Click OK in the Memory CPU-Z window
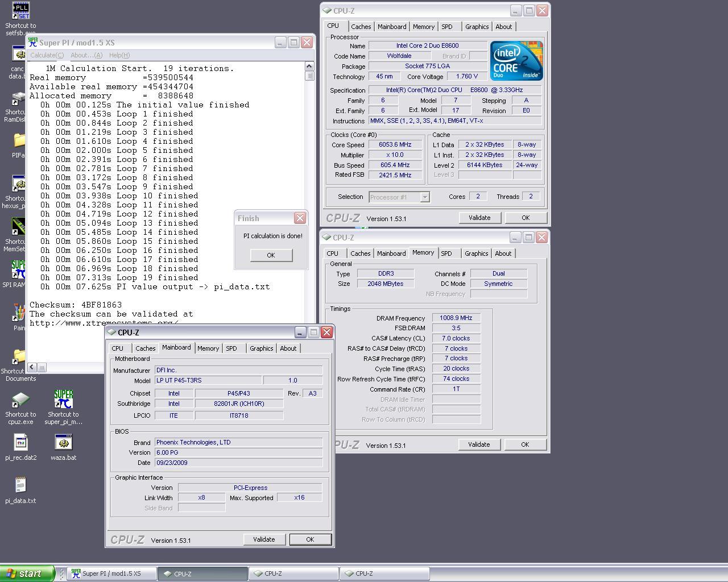Viewport: 728px width, 582px height. coord(525,444)
